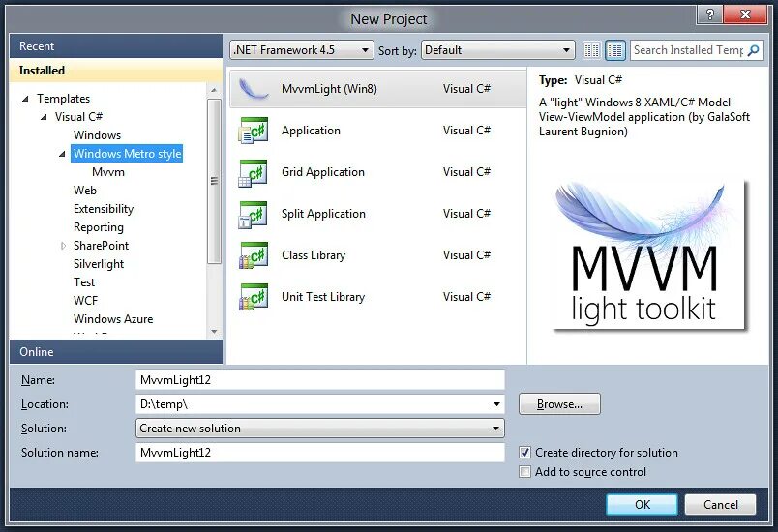Screen dimensions: 778x532
Task: Open the Solution 'Create new solution' dropdown
Action: click(x=320, y=429)
